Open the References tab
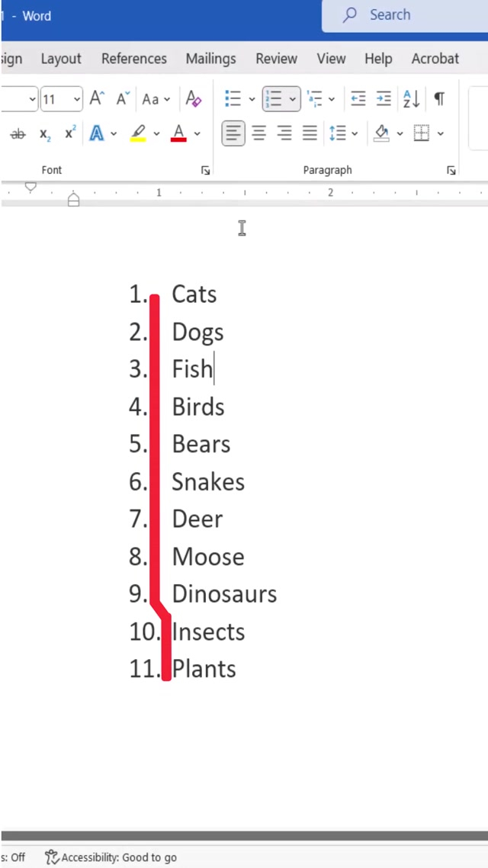The image size is (488, 868). [133, 59]
